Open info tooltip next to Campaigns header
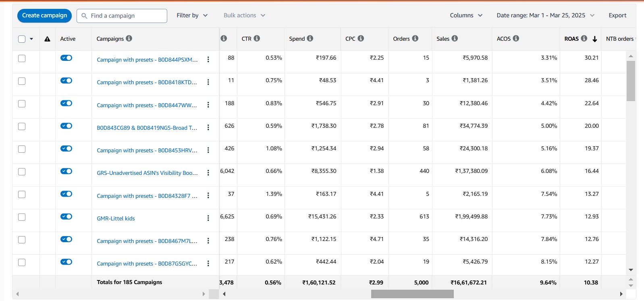The image size is (644, 301). pos(129,38)
